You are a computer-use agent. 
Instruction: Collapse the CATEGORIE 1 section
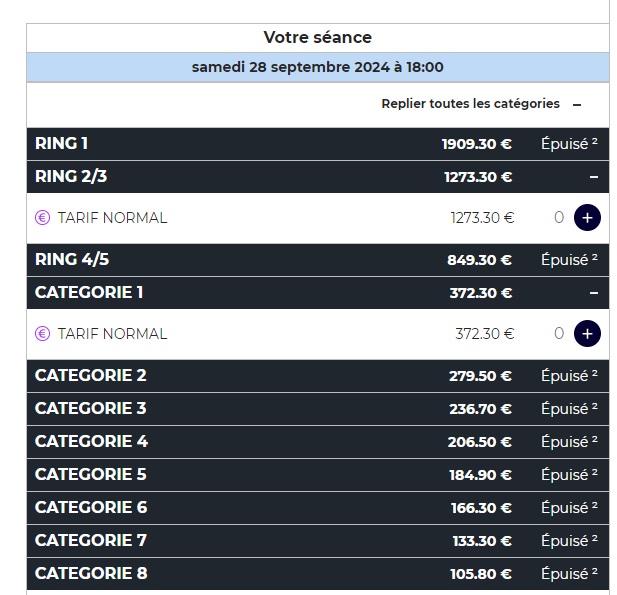593,293
